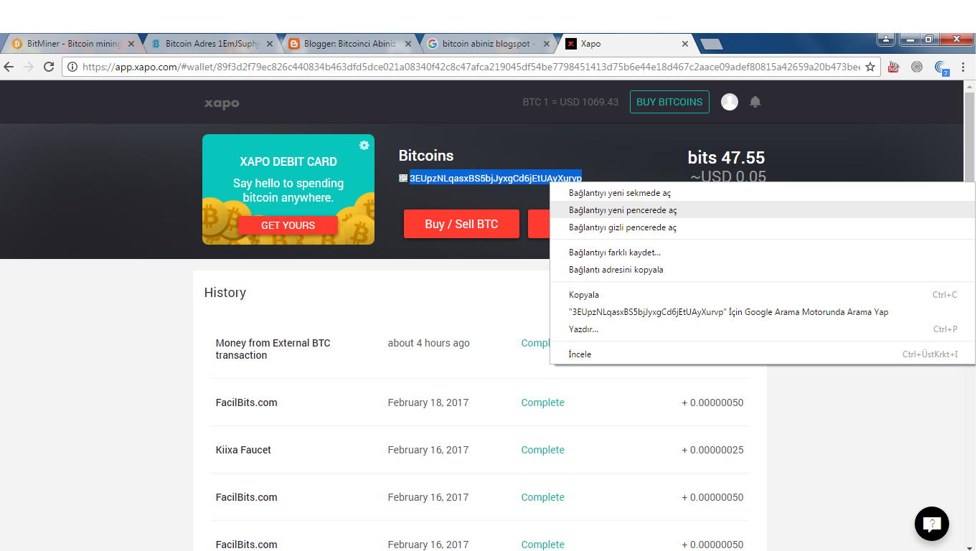980x551 pixels.
Task: Click highlighted bitcoin address link
Action: tap(495, 178)
